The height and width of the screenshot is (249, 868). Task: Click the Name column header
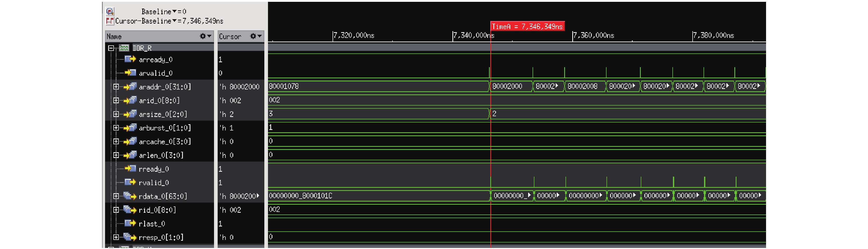click(x=159, y=36)
